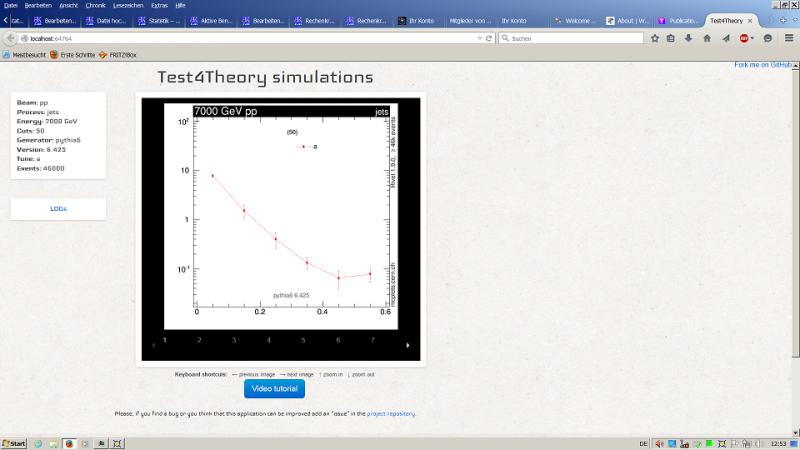Open the FRITZ!Box bookmark
Viewport: 800px width, 450px height.
pos(118,55)
